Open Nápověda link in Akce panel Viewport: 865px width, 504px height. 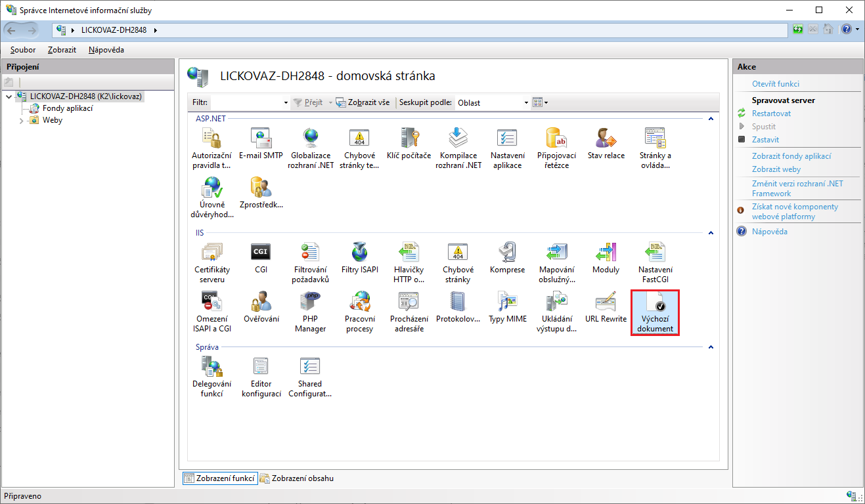pos(770,232)
